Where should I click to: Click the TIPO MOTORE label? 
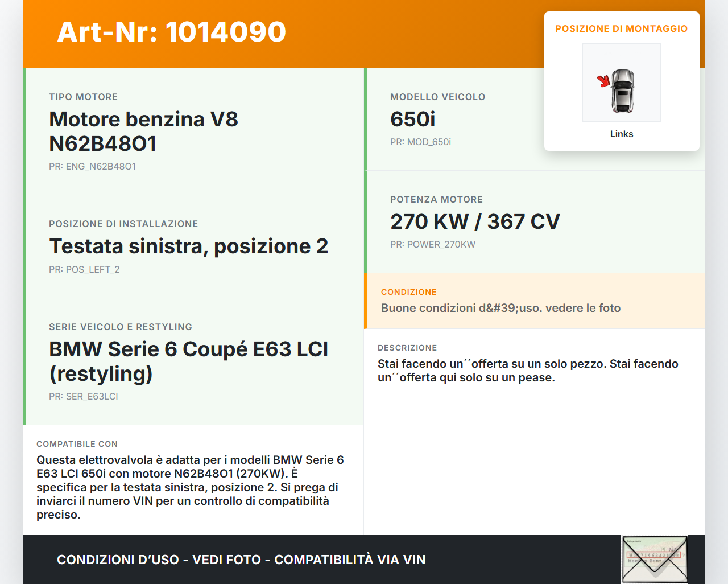84,97
